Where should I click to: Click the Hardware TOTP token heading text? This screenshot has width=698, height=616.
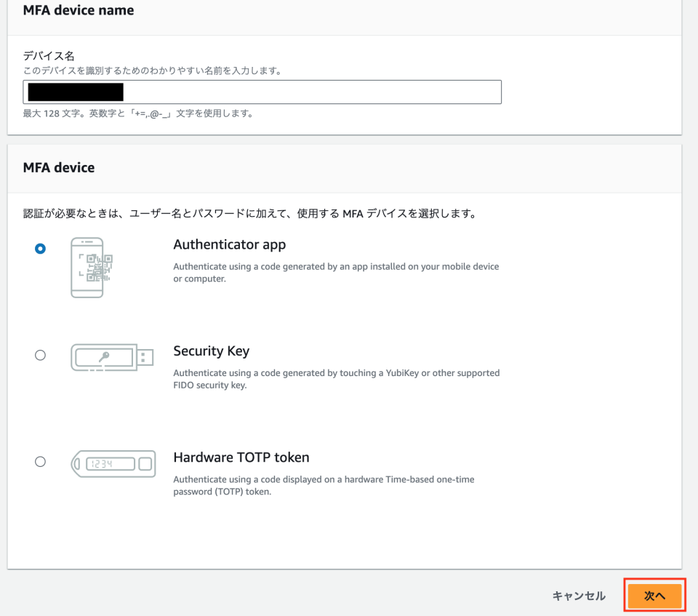tap(241, 457)
